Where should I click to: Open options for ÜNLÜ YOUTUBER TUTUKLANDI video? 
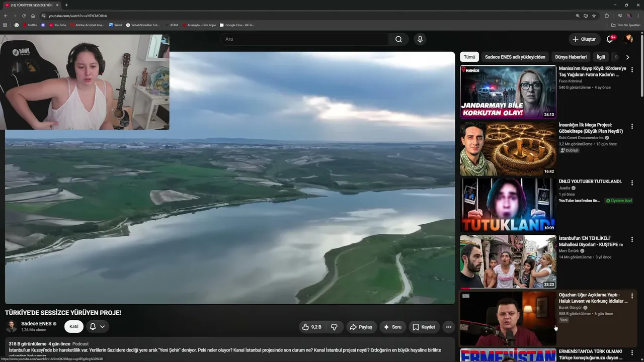tap(632, 183)
